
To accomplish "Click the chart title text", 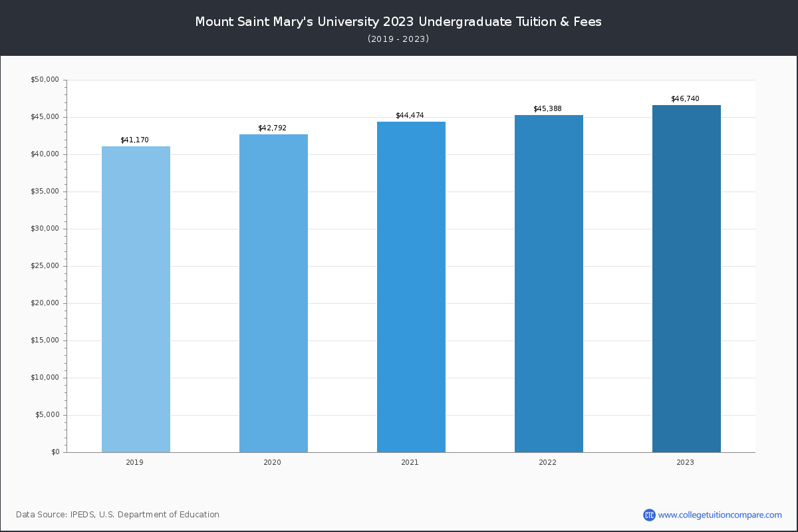I will [398, 22].
